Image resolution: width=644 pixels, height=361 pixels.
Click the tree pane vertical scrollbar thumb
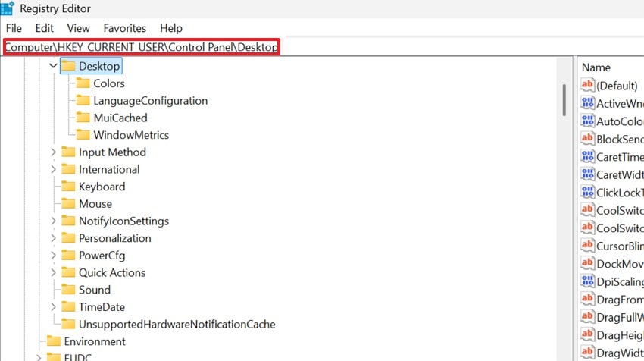pos(564,100)
